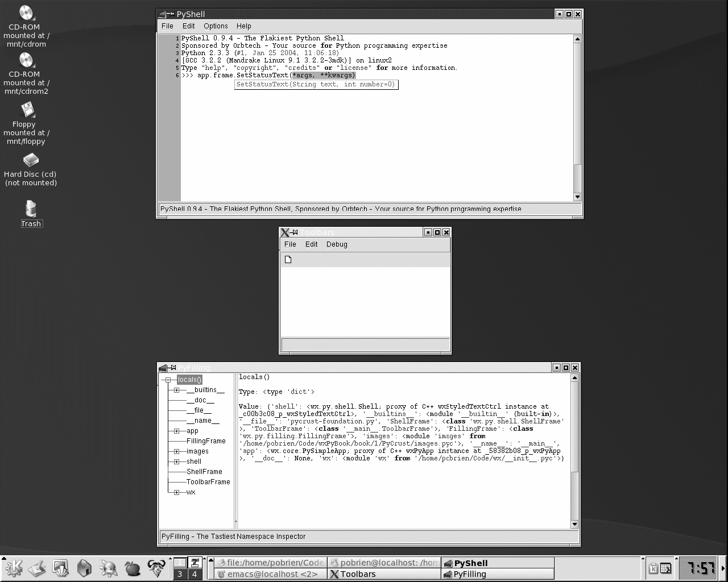Click the PyShell scrollbar up arrow
The width and height of the screenshot is (728, 582).
point(577,39)
